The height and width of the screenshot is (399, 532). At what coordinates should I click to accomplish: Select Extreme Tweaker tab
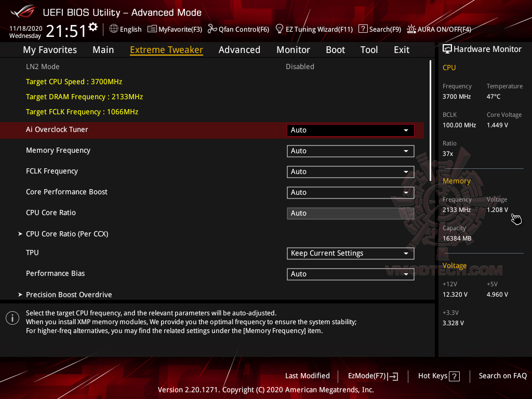(166, 49)
